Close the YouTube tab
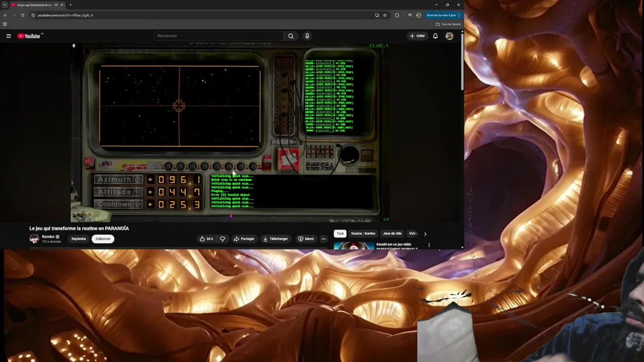644x362 pixels. click(61, 5)
